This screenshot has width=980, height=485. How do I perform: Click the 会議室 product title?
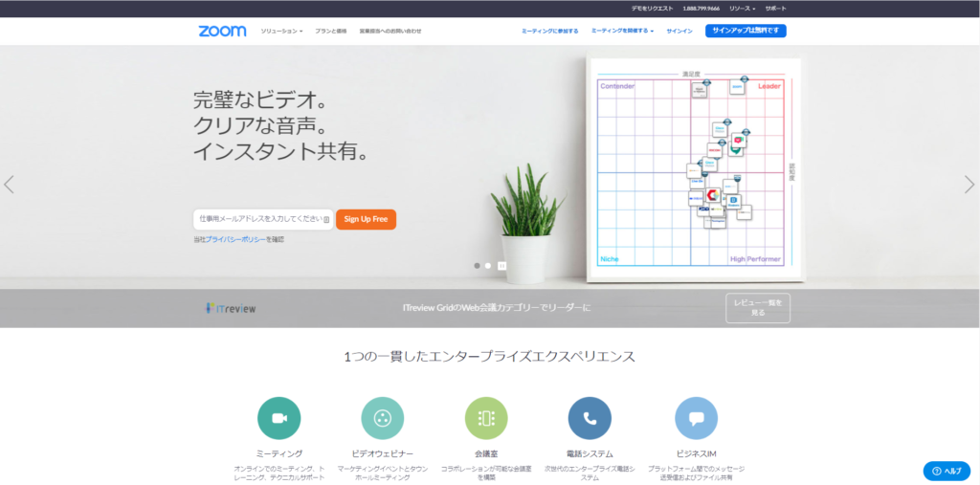[x=486, y=453]
